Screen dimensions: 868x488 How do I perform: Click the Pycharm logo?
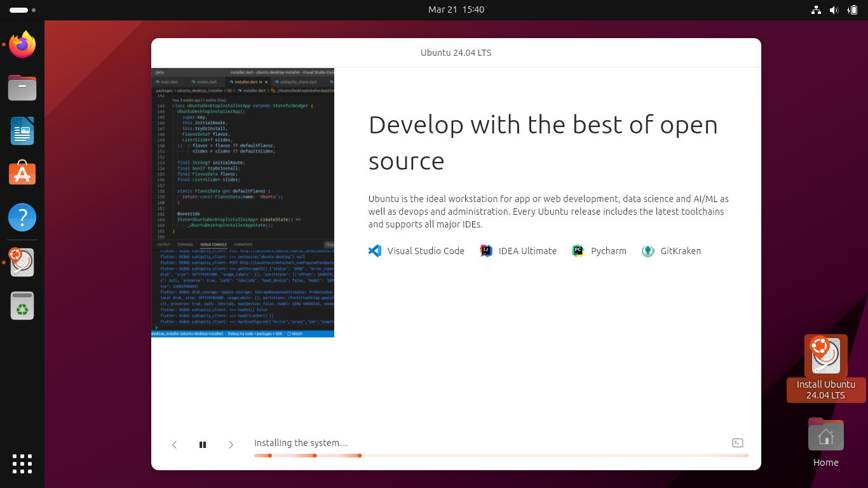(x=578, y=250)
